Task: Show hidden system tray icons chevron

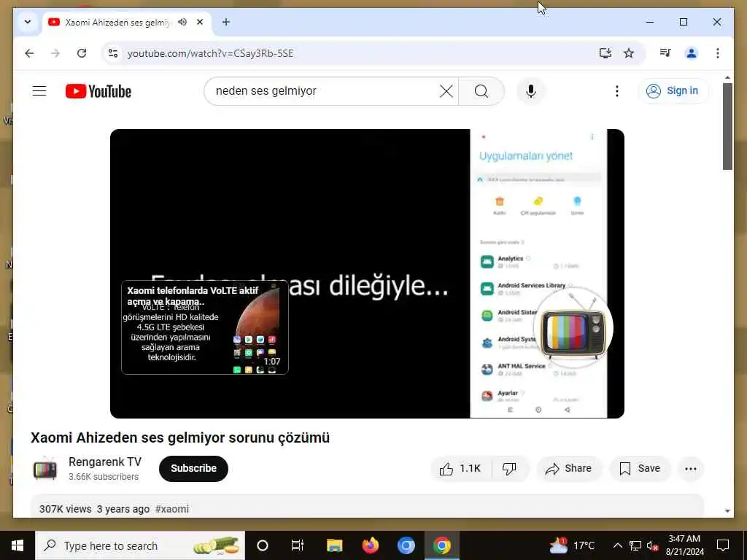Action: point(617,545)
